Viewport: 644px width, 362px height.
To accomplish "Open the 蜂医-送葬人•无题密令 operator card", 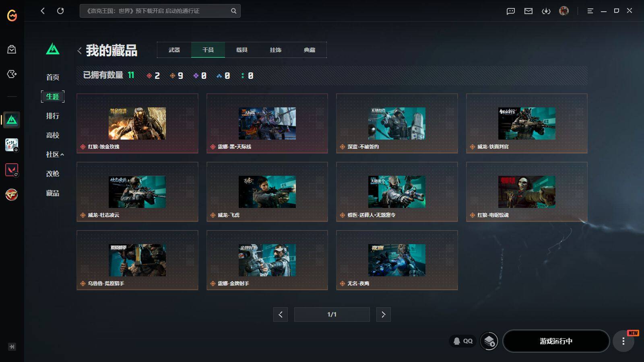I will point(397,192).
